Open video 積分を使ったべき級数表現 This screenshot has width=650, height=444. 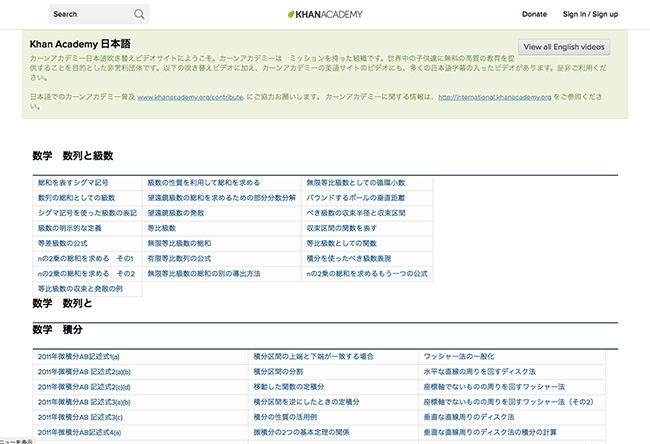pyautogui.click(x=349, y=258)
